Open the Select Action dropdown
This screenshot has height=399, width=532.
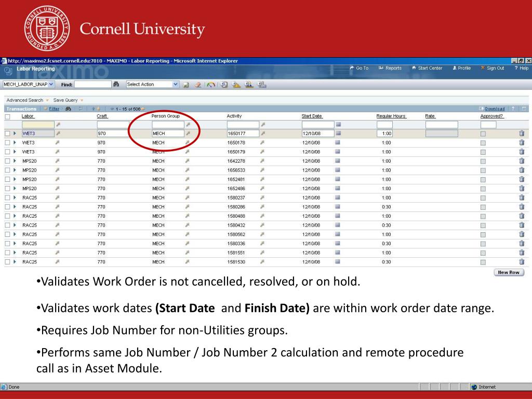pyautogui.click(x=176, y=84)
